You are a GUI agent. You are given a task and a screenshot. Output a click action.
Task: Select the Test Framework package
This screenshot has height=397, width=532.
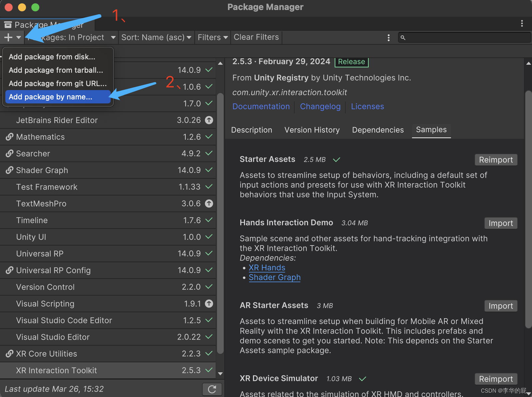click(x=108, y=187)
